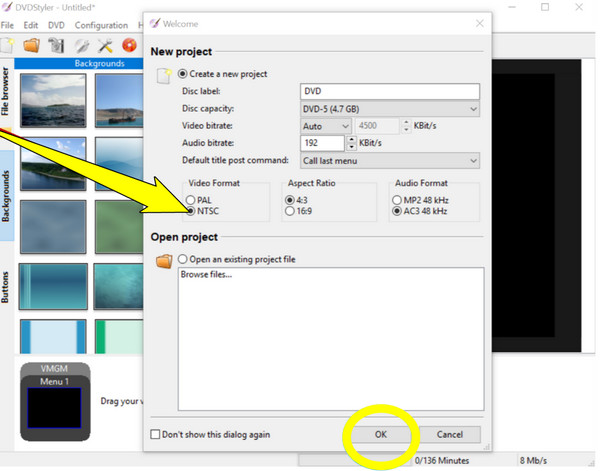Viewport: 600px width, 471px height.
Task: Click the folder icon beside Open an existing project
Action: pos(164,261)
